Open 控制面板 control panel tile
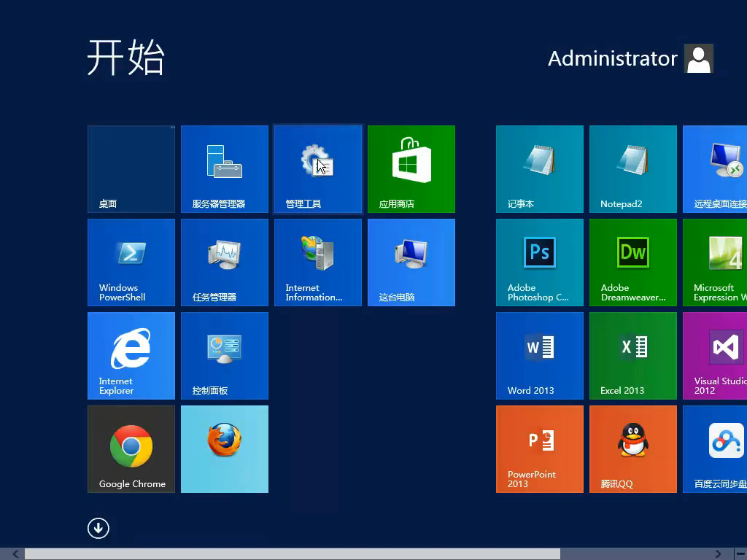The height and width of the screenshot is (560, 747). point(225,355)
